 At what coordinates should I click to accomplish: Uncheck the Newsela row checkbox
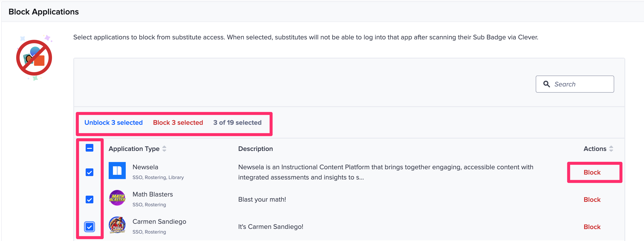[x=90, y=172]
